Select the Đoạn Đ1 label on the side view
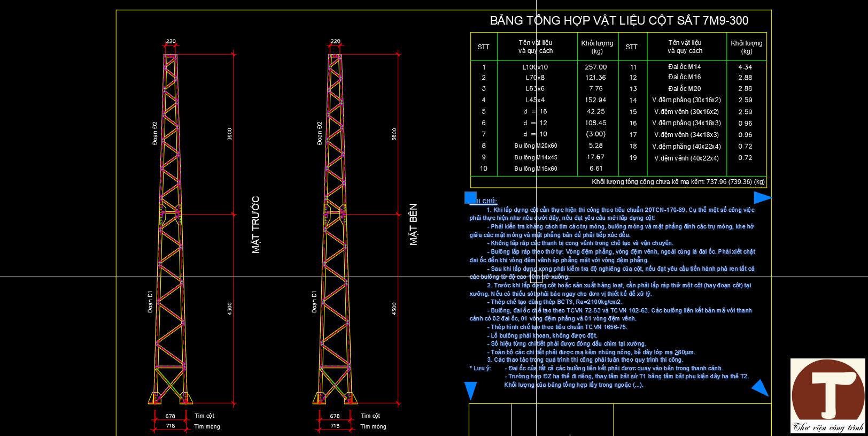The width and height of the screenshot is (868, 436). pos(314,302)
